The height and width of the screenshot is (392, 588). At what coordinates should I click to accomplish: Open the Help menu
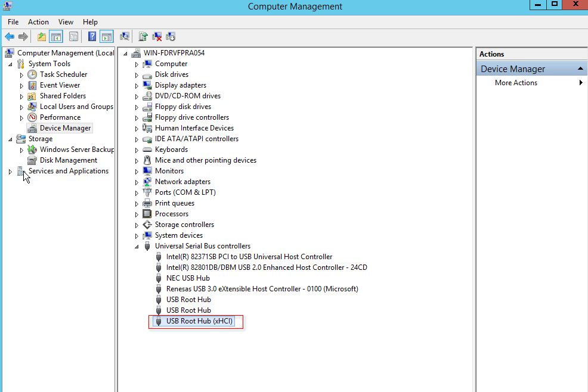click(90, 21)
